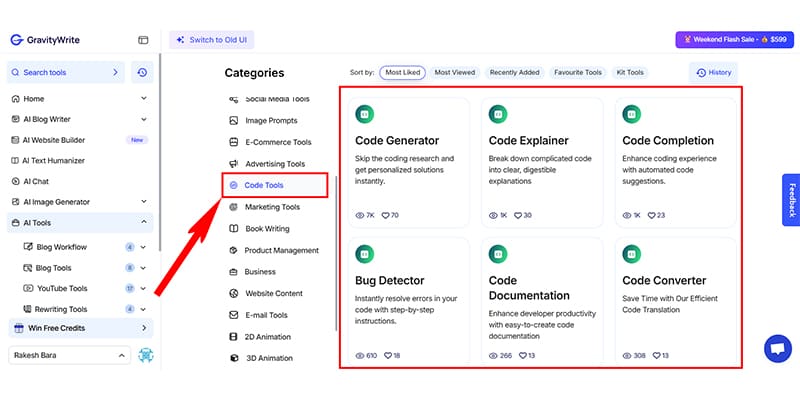Screen dimensions: 800x400
Task: Open the History button at top right
Action: (713, 72)
